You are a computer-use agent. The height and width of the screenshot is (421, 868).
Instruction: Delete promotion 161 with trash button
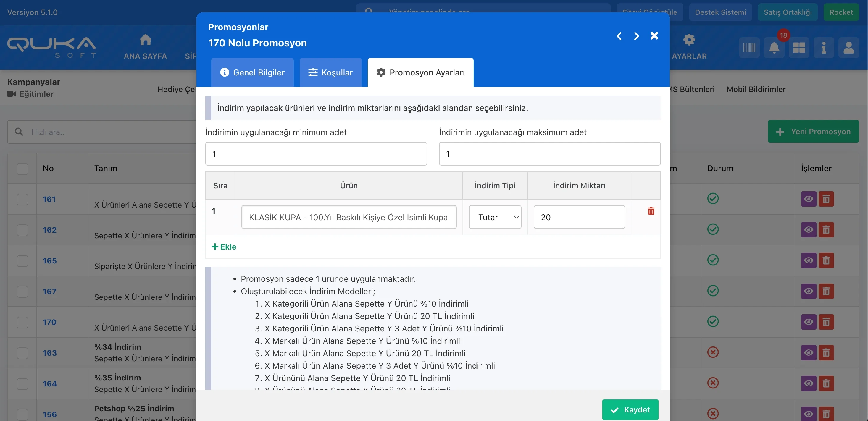pos(826,199)
